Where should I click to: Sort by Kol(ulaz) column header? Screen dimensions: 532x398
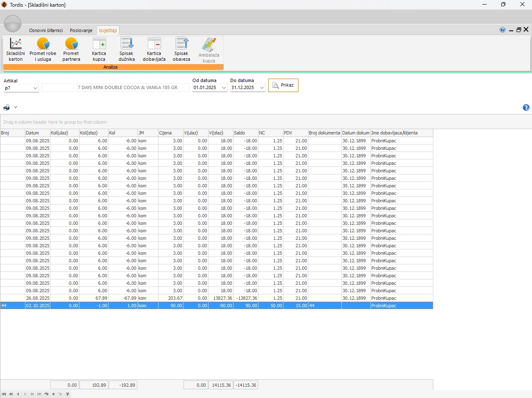tap(65, 133)
